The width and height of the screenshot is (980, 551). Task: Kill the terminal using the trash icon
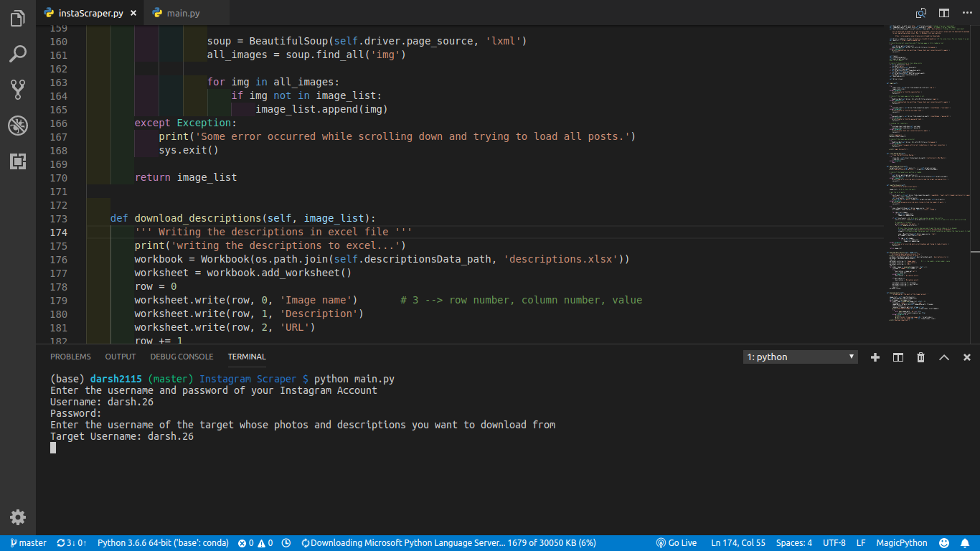[920, 357]
